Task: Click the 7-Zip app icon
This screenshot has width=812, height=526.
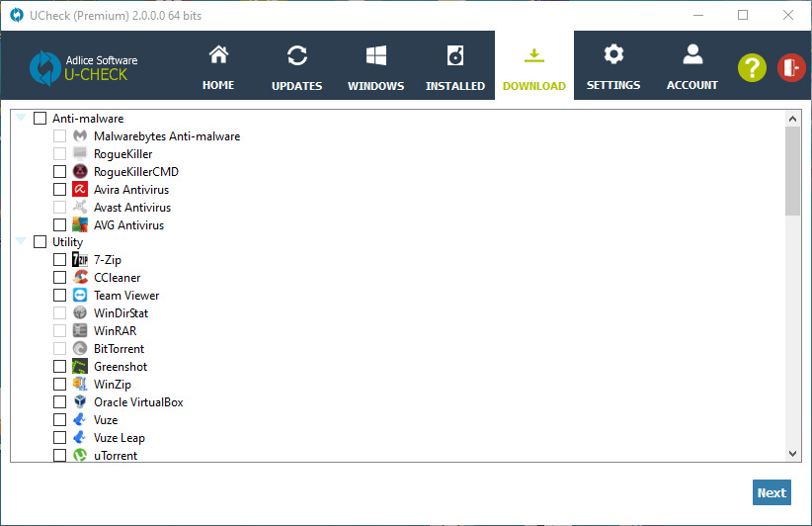Action: 80,260
